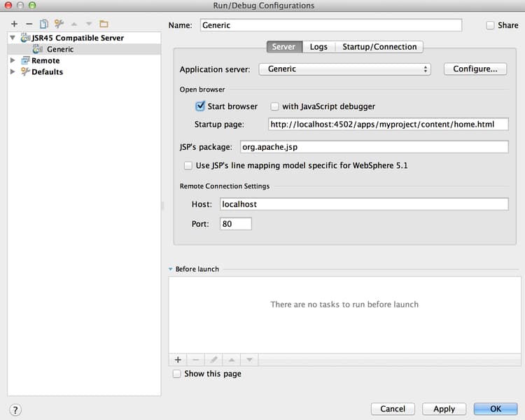Open edit defaults wrench icon
The width and height of the screenshot is (525, 420).
(59, 24)
